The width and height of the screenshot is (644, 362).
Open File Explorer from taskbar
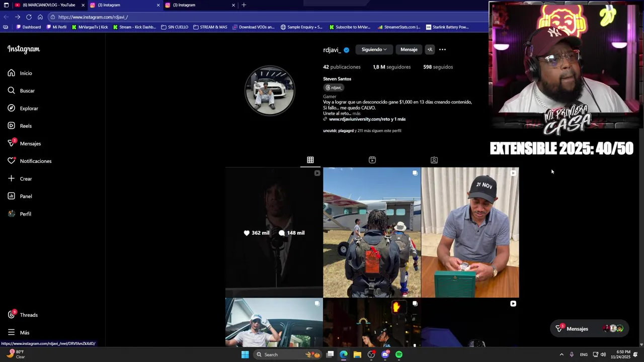tap(357, 354)
